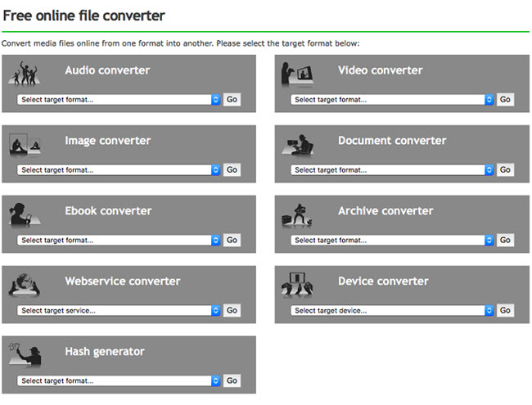
Task: Click the Document converter heading
Action: point(392,141)
